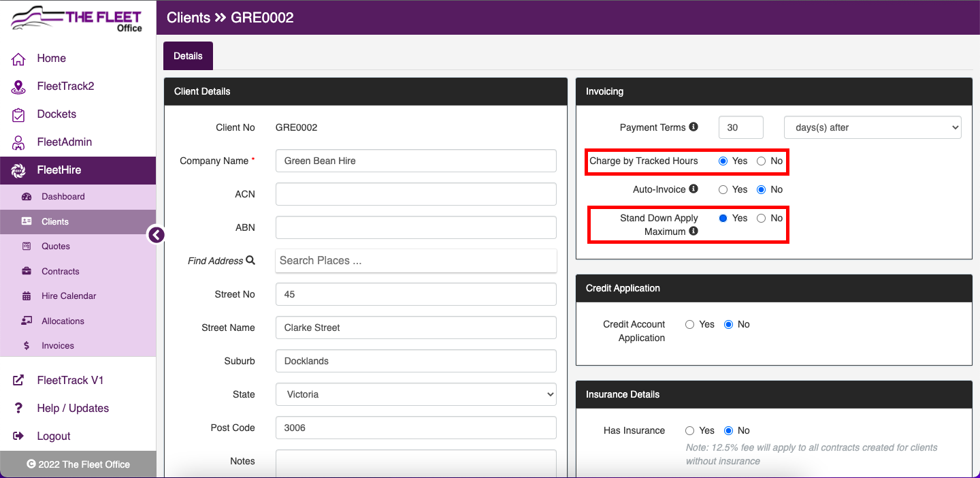
Task: Set Has Insurance to No
Action: (x=728, y=431)
